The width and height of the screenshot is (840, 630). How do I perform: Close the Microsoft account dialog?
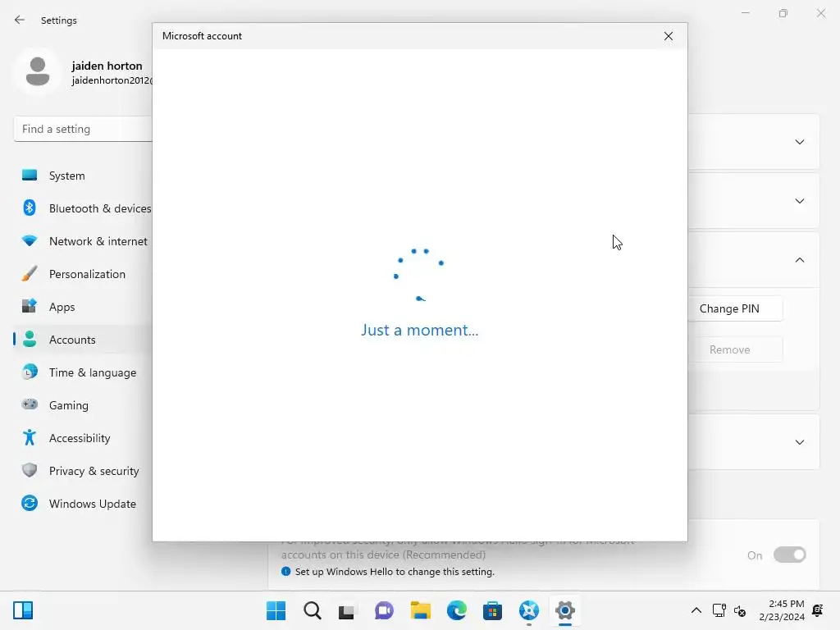click(x=668, y=36)
